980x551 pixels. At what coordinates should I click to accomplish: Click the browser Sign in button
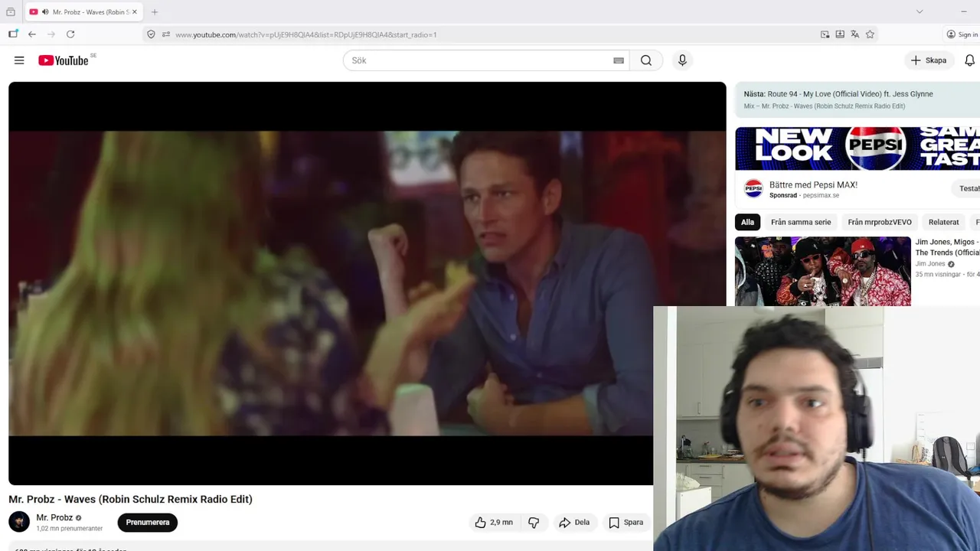click(962, 34)
